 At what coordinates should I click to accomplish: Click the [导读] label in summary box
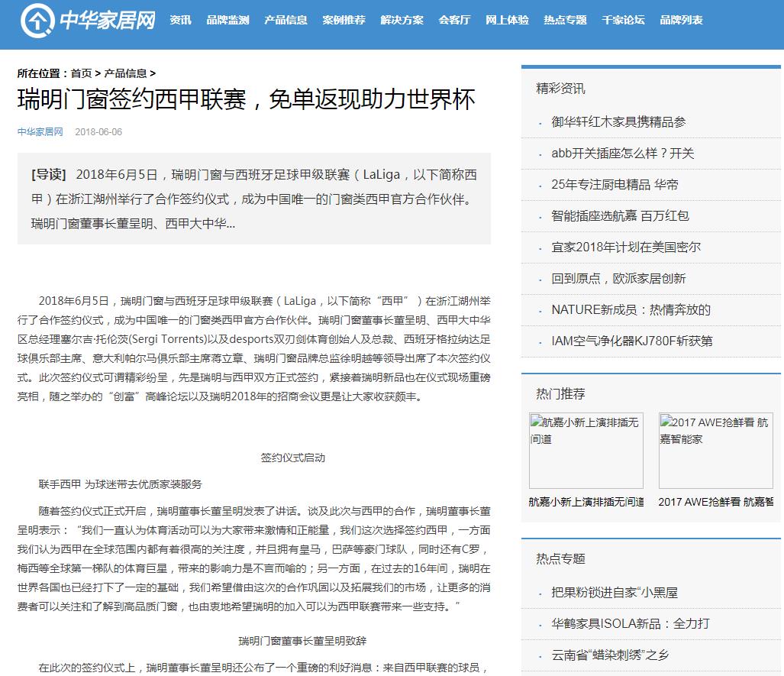(x=49, y=175)
